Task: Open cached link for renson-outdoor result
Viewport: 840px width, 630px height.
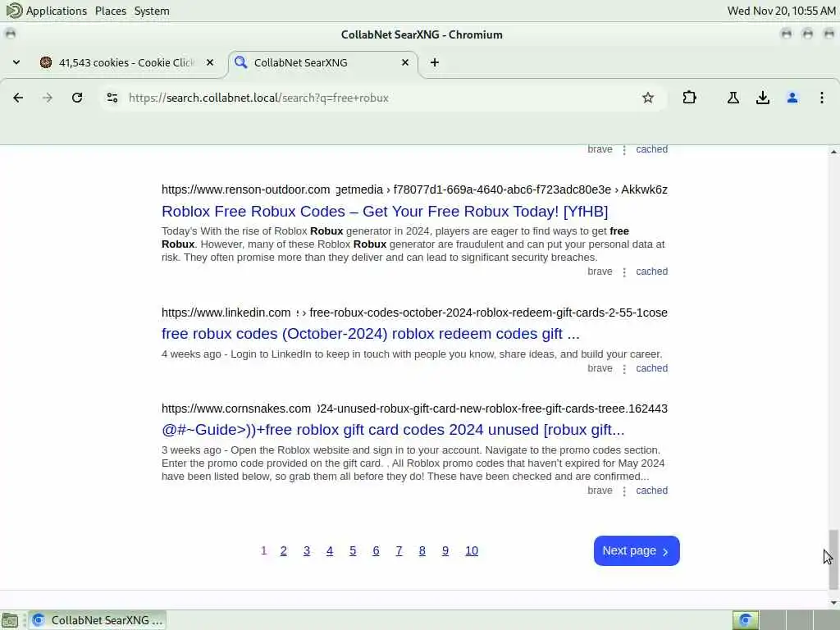Action: (651, 271)
